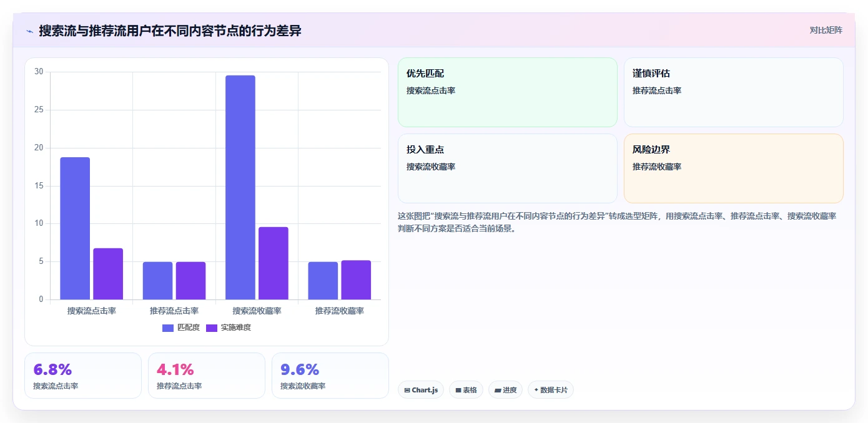Click the Chart.js tag icon

click(x=407, y=390)
